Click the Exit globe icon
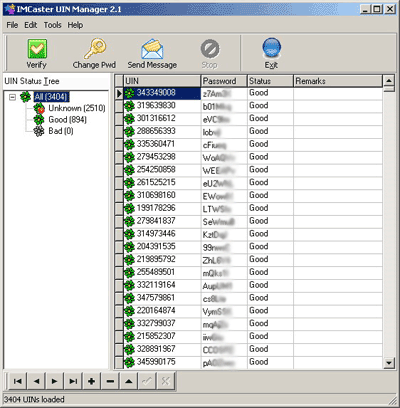400x408 pixels. [x=272, y=48]
